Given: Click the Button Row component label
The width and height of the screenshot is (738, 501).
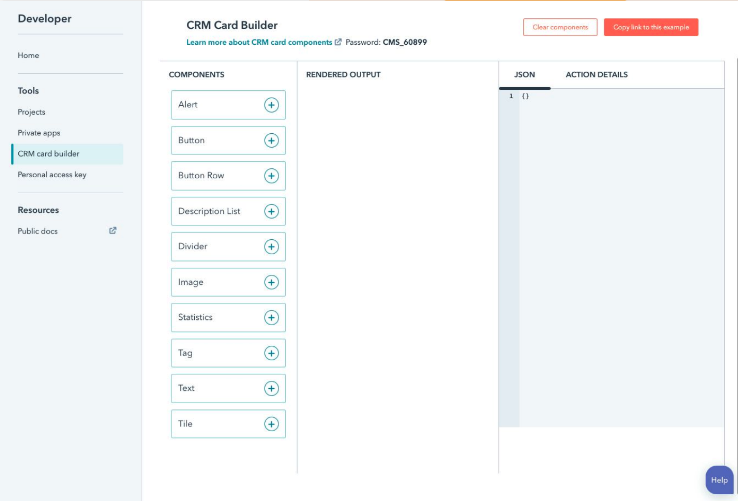Looking at the screenshot, I should click(201, 175).
